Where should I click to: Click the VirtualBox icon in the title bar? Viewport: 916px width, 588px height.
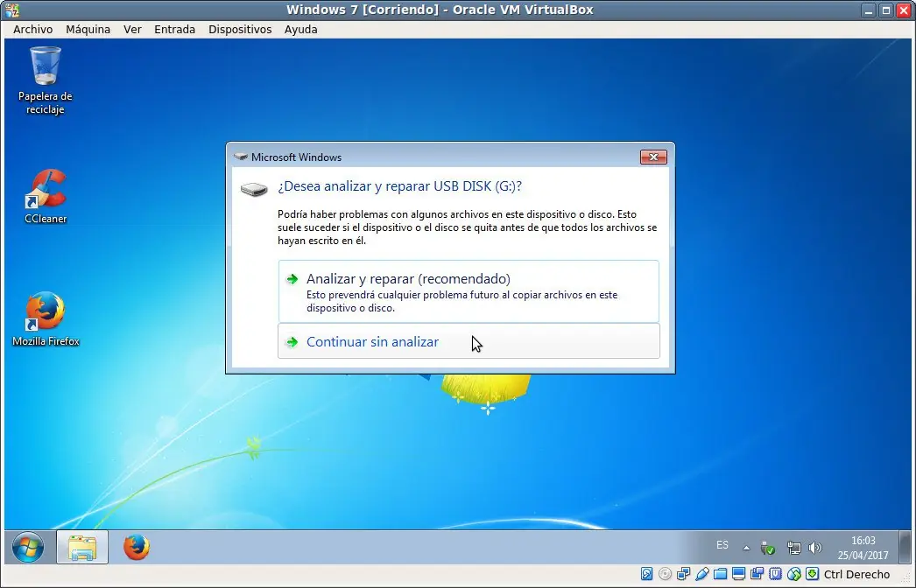11,10
